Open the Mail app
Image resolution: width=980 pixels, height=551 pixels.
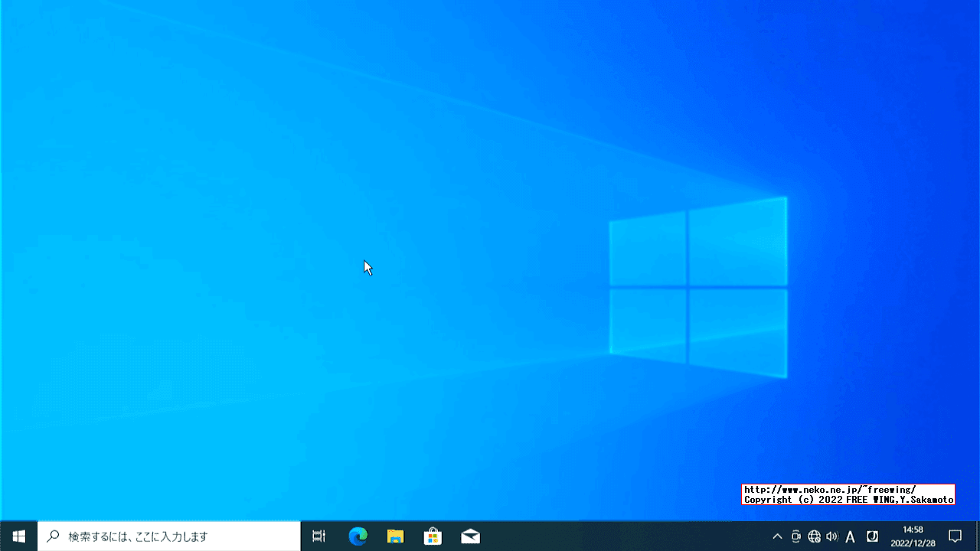470,536
